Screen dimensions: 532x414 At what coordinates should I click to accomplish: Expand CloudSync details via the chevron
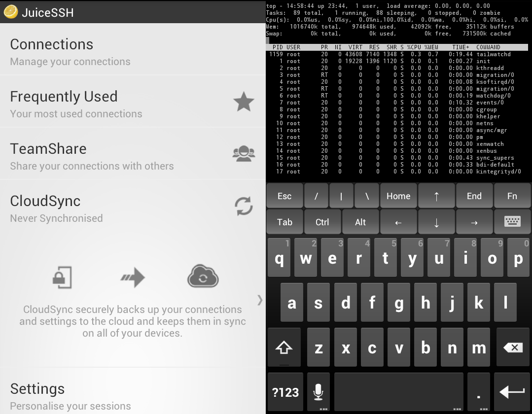[x=259, y=301]
